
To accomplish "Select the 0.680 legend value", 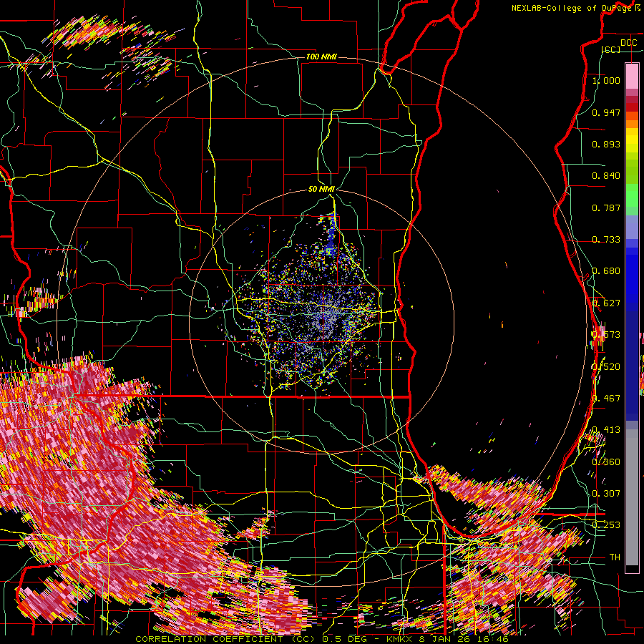I will pos(606,271).
